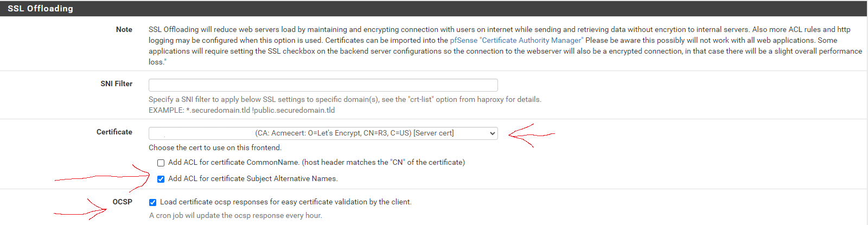Viewport: 868px width, 225px height.
Task: Toggle the OCSP load responses checkbox
Action: coord(152,202)
